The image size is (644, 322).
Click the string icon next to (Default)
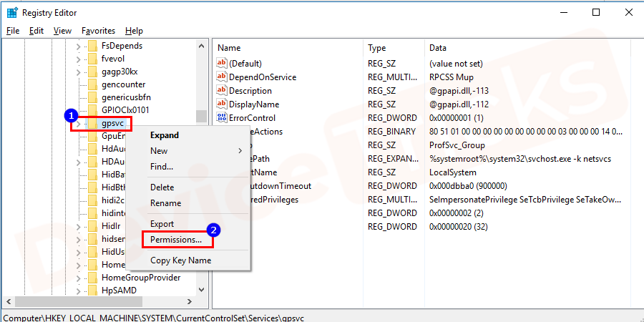pos(222,63)
